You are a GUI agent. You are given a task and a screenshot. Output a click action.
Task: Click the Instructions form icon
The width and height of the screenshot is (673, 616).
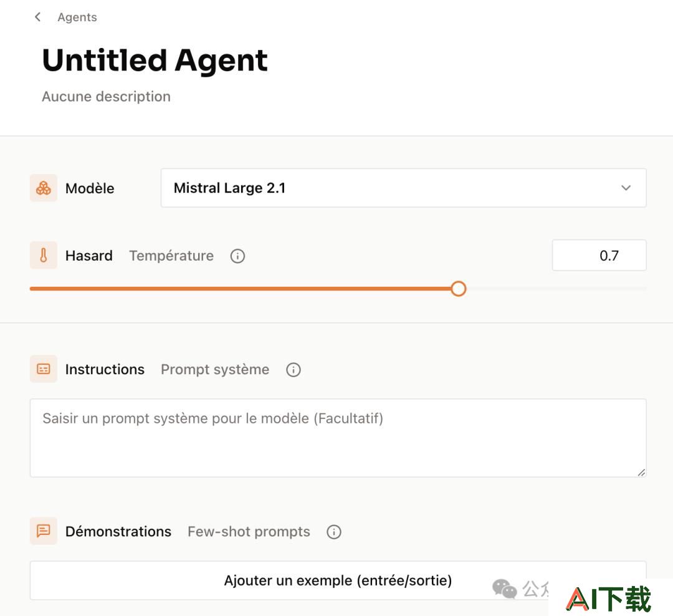[44, 369]
